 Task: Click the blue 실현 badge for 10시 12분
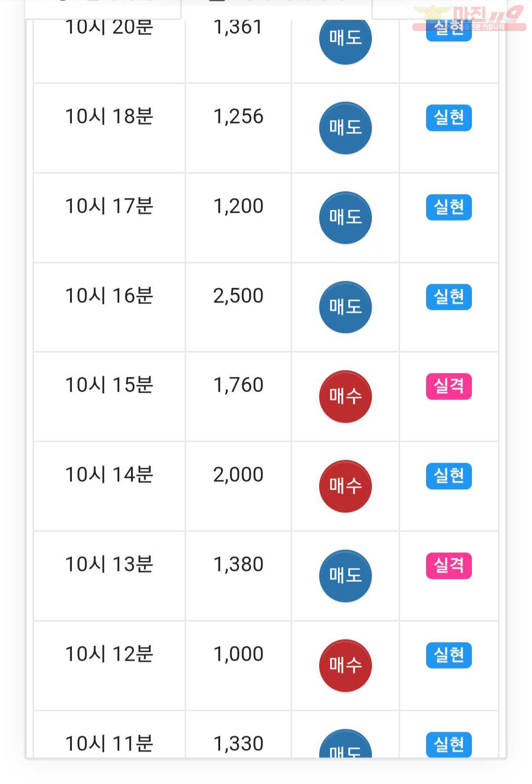point(449,655)
